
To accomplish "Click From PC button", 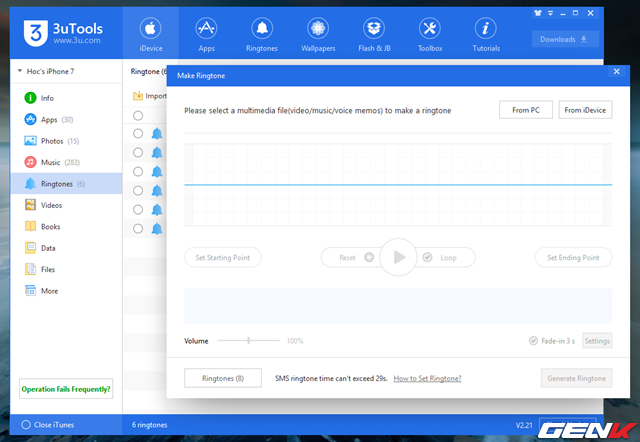I will tap(526, 110).
